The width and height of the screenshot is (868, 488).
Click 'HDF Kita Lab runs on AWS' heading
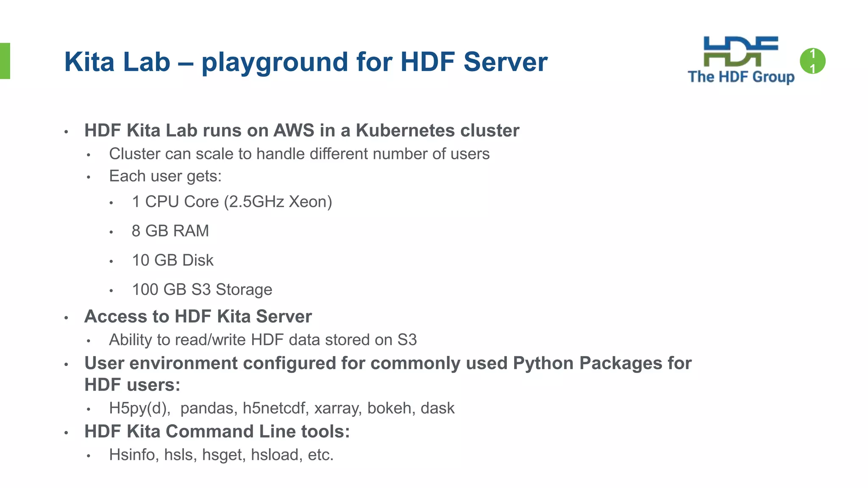[x=302, y=130]
